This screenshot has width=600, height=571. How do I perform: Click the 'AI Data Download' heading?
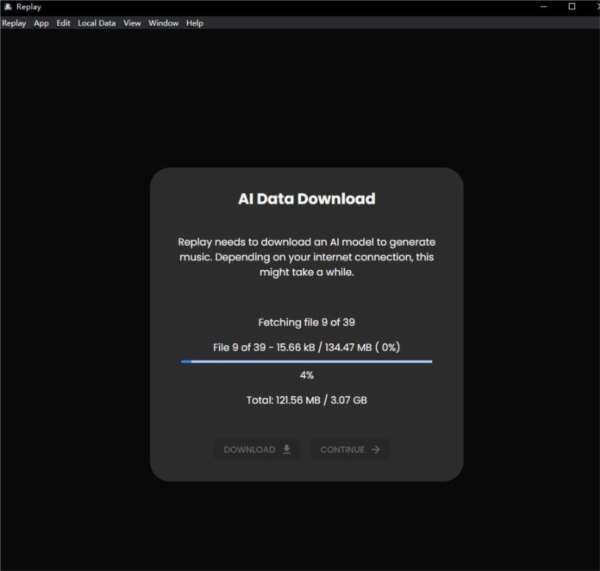click(x=307, y=199)
